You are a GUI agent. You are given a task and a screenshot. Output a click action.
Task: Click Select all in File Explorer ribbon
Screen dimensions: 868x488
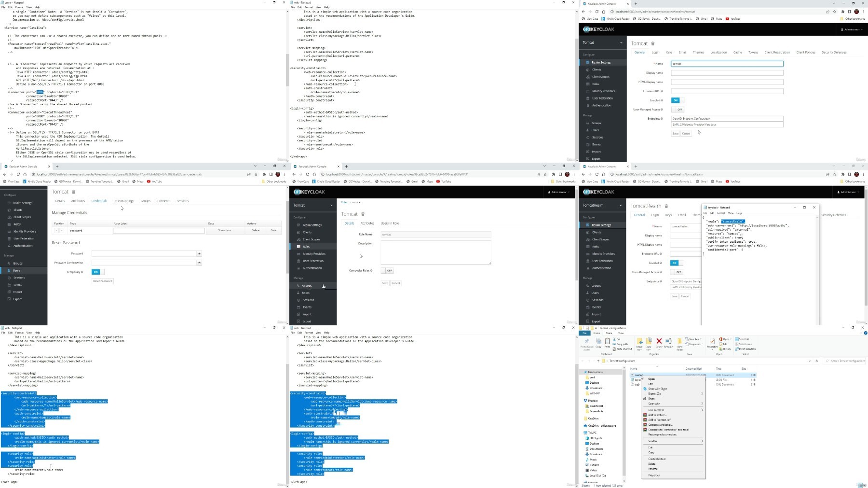(x=743, y=339)
